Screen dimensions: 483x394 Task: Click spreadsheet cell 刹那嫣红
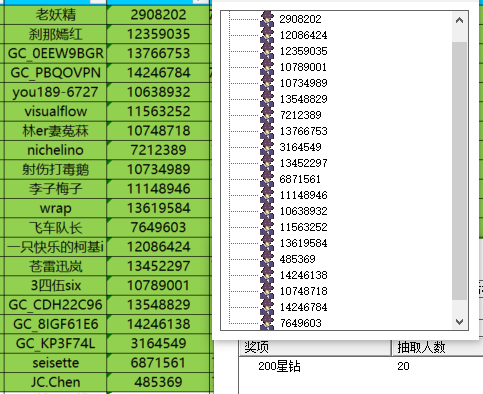[x=55, y=34]
